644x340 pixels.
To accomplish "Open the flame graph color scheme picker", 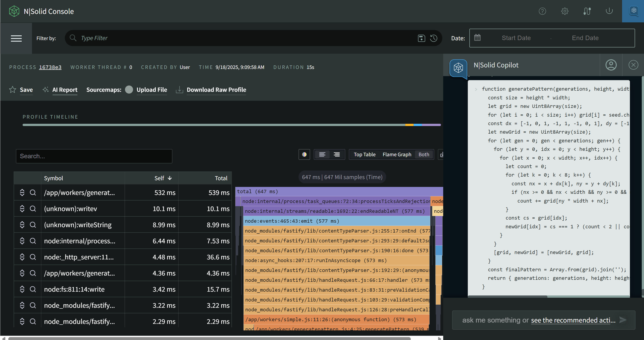I will point(304,155).
